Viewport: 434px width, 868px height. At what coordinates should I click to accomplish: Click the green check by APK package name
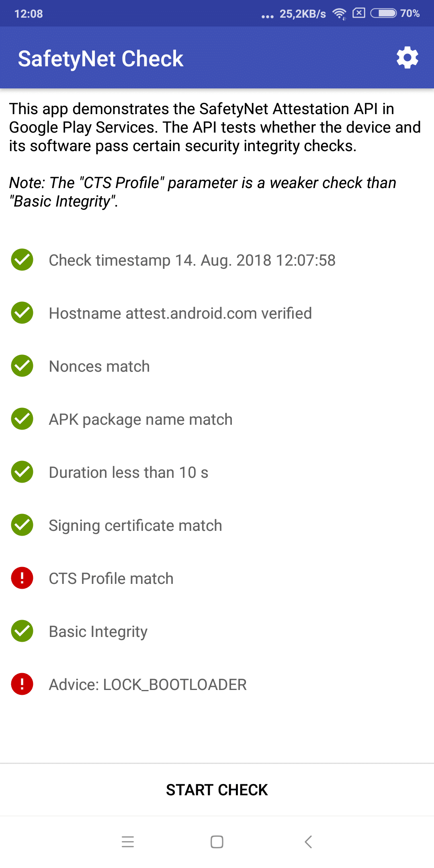coord(22,419)
